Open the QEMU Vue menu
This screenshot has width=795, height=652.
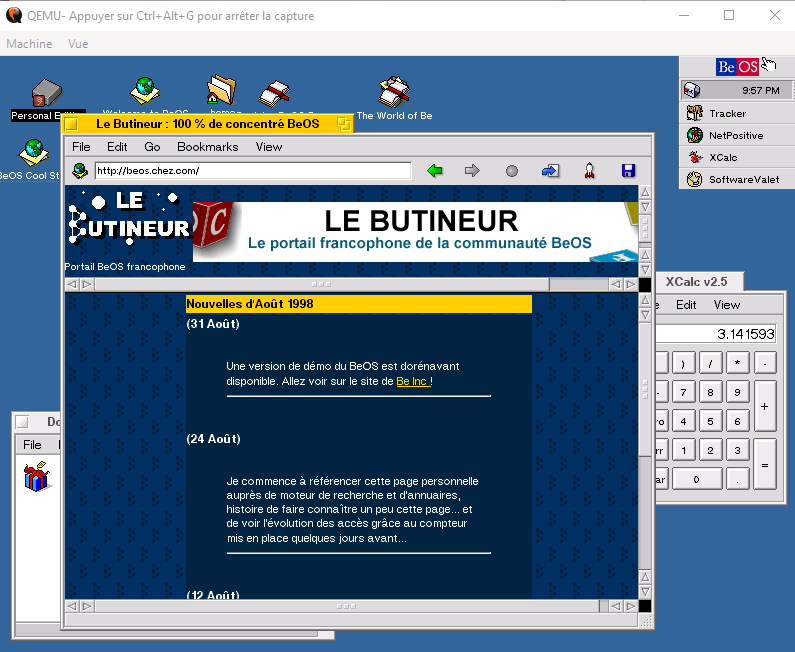click(x=78, y=44)
